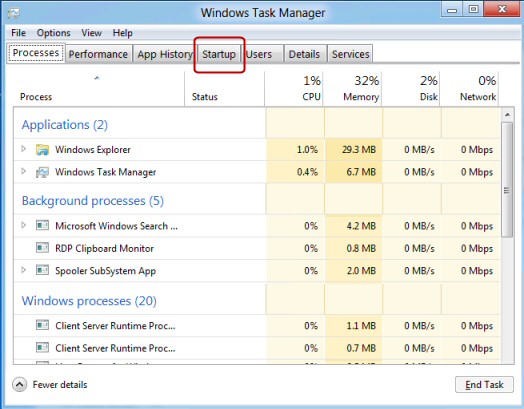The width and height of the screenshot is (524, 409).
Task: Sort by the Disk column header
Action: click(x=411, y=89)
